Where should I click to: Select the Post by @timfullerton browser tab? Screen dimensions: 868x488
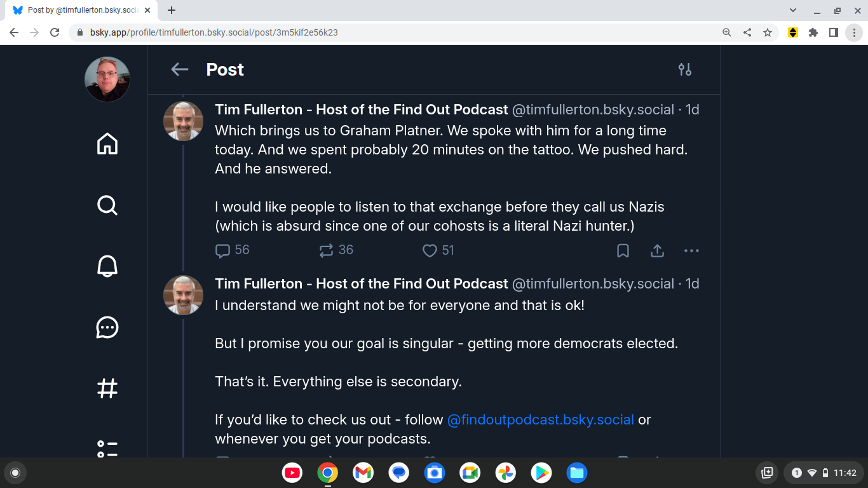point(79,10)
